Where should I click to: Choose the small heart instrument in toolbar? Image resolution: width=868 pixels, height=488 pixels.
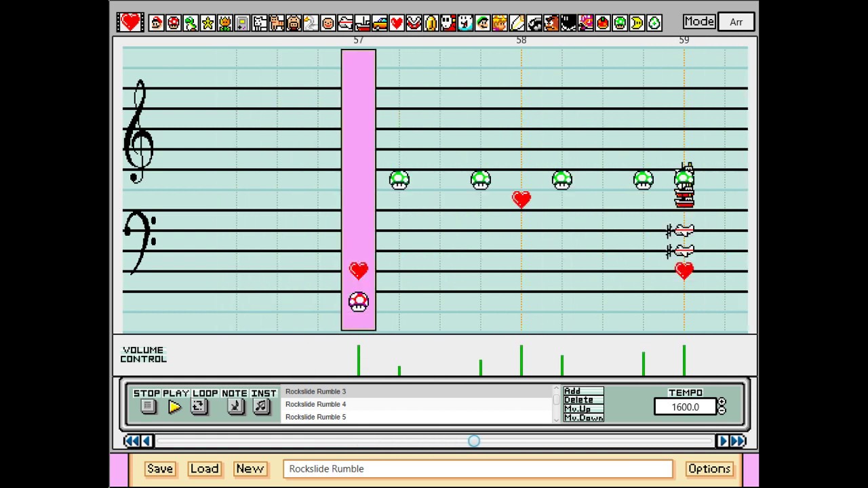(x=397, y=23)
